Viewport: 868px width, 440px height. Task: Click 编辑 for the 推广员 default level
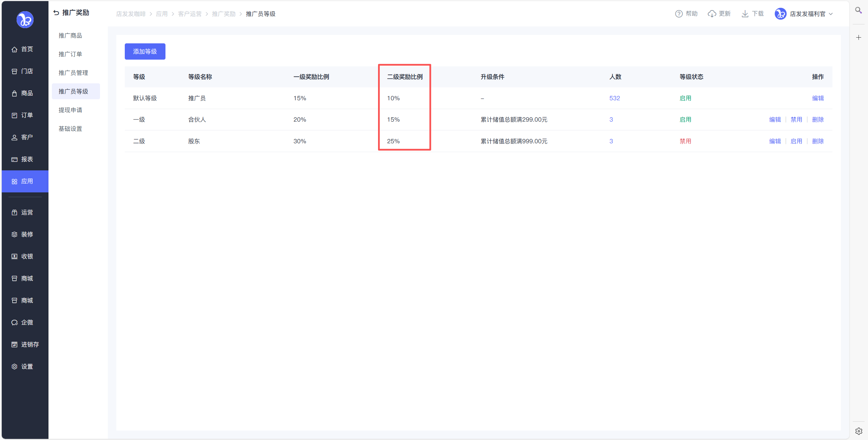[817, 98]
